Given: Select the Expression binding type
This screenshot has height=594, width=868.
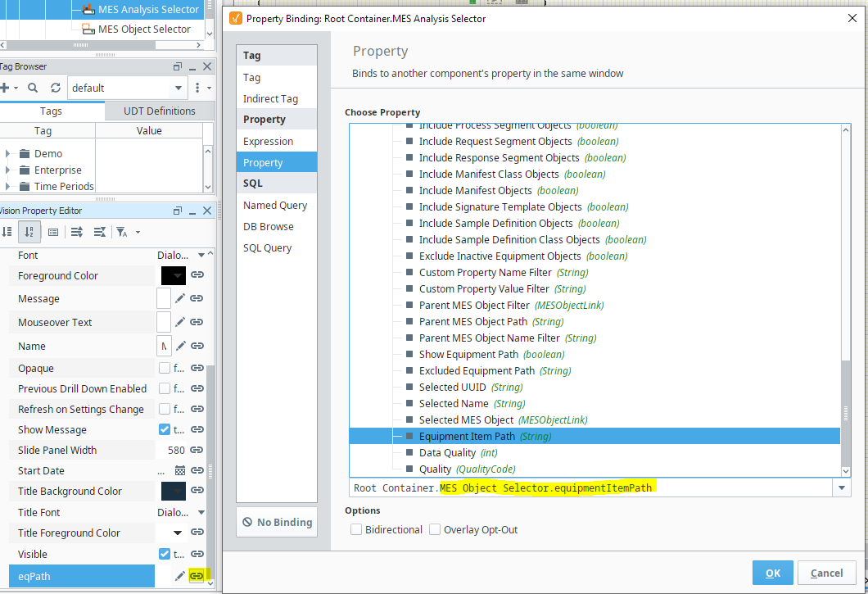Looking at the screenshot, I should (268, 141).
